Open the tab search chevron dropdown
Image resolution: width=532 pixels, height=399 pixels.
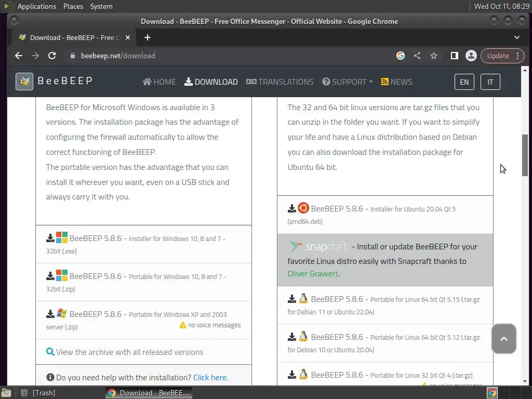click(517, 37)
